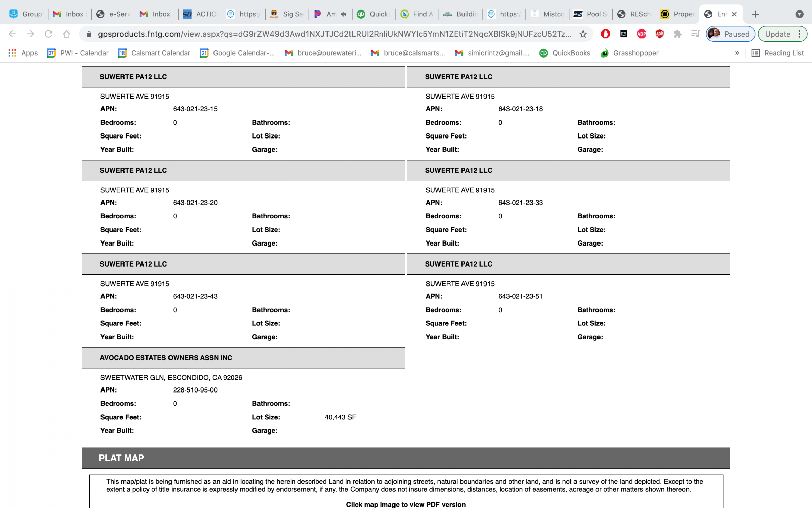Open the QuickBooks bookmark
The width and height of the screenshot is (812, 508).
(565, 53)
